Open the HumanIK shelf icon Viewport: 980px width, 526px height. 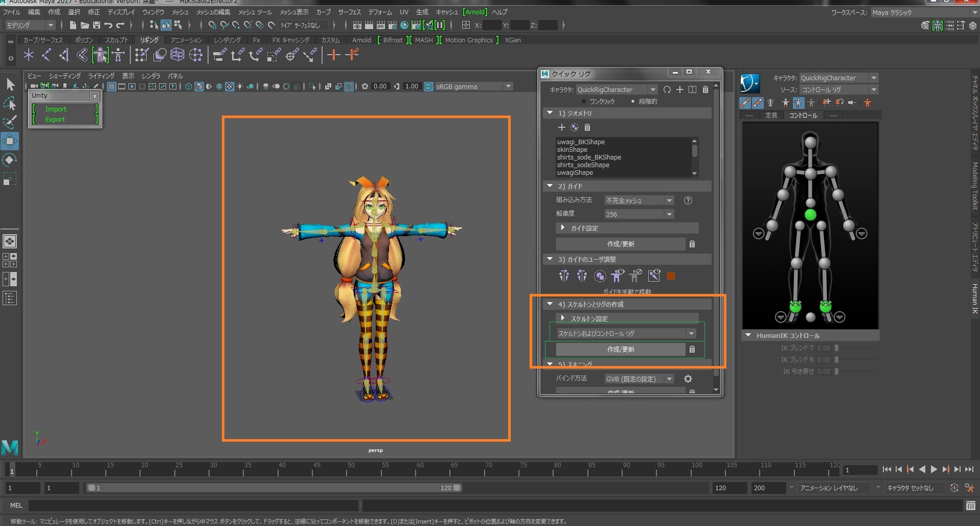[x=119, y=55]
